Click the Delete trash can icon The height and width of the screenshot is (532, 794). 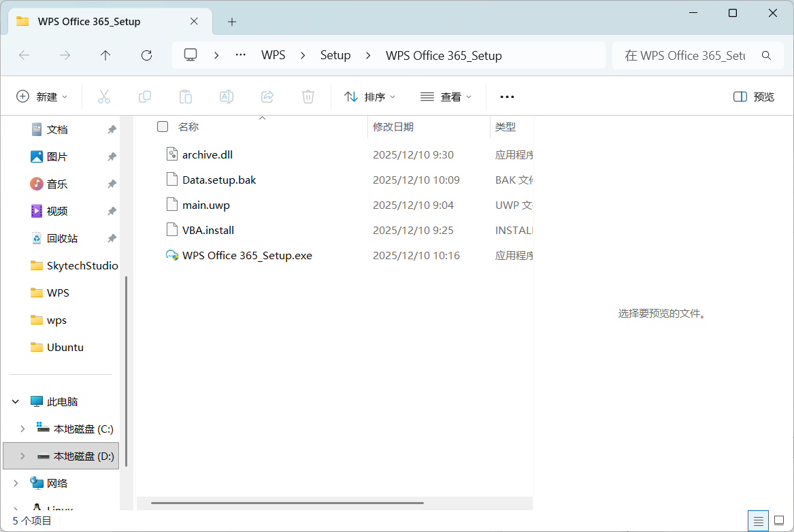pos(308,97)
